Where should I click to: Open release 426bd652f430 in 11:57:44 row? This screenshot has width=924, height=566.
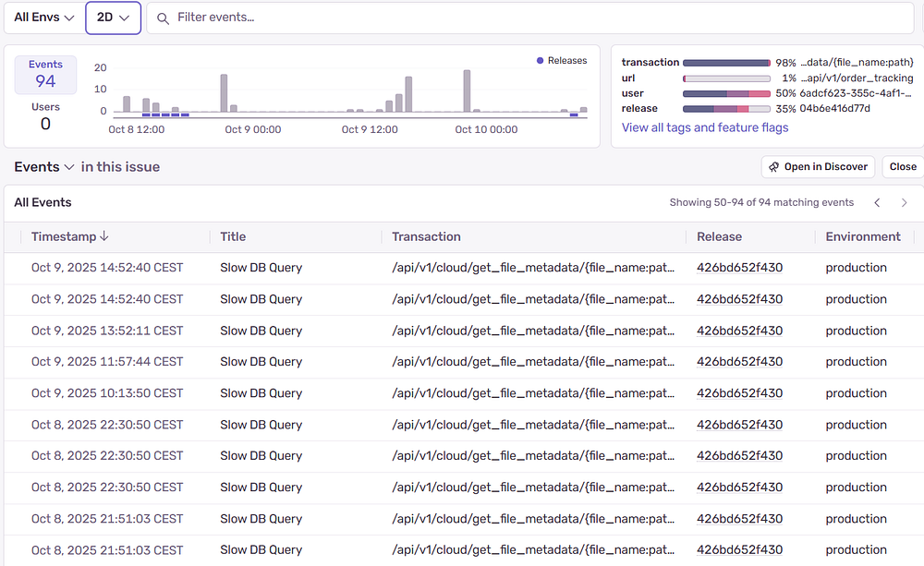(x=739, y=362)
